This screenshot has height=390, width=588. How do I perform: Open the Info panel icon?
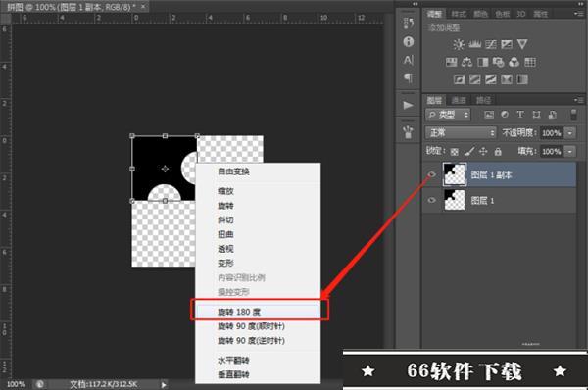point(409,41)
